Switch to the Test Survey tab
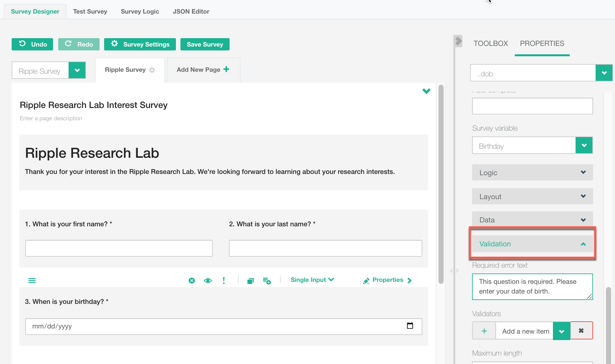This screenshot has height=364, width=615. point(90,11)
